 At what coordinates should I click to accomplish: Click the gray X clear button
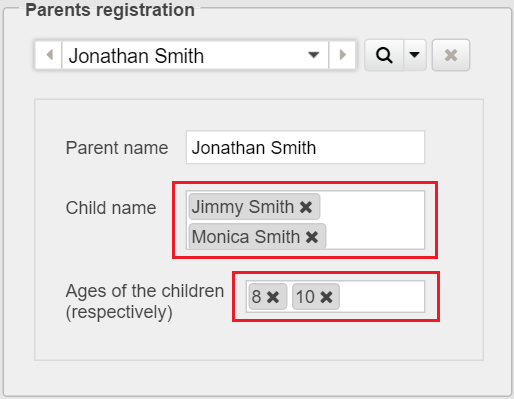451,55
